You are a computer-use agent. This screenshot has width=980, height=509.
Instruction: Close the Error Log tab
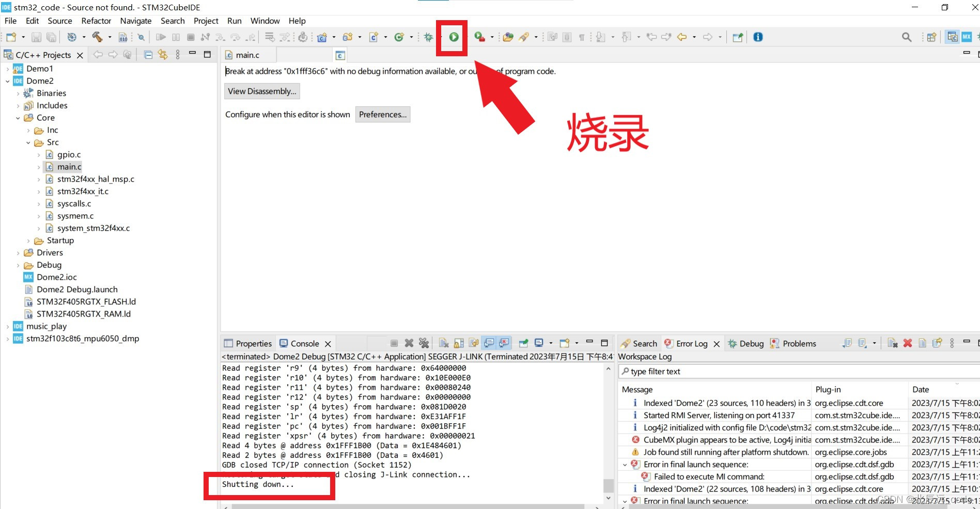tap(717, 344)
